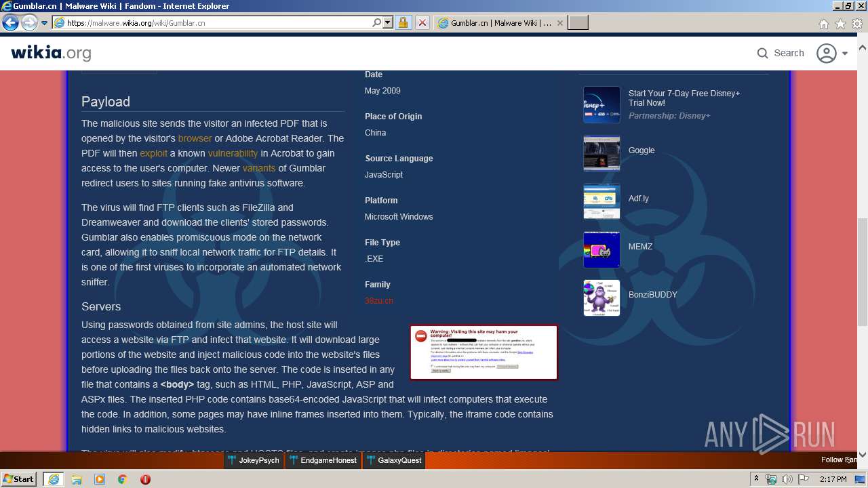
Task: Expand the address bar autocomplete dropdown
Action: [388, 23]
